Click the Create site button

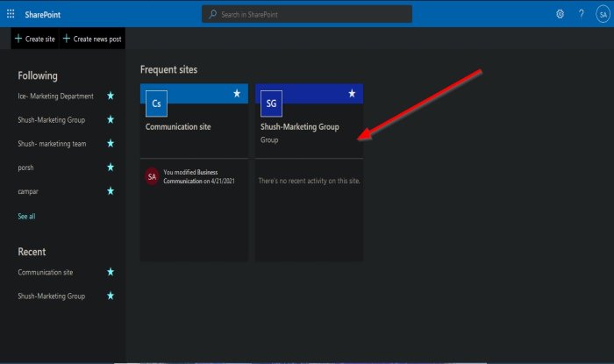pyautogui.click(x=34, y=39)
